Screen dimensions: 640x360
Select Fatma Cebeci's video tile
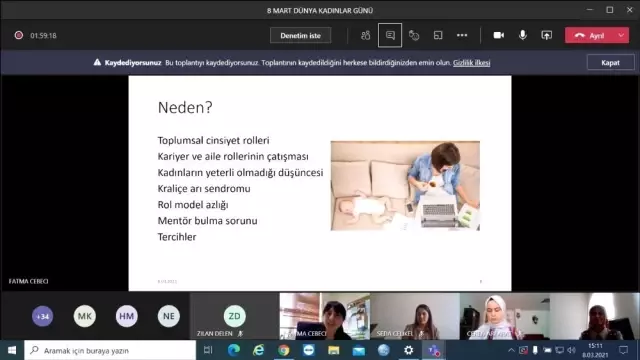coord(325,316)
